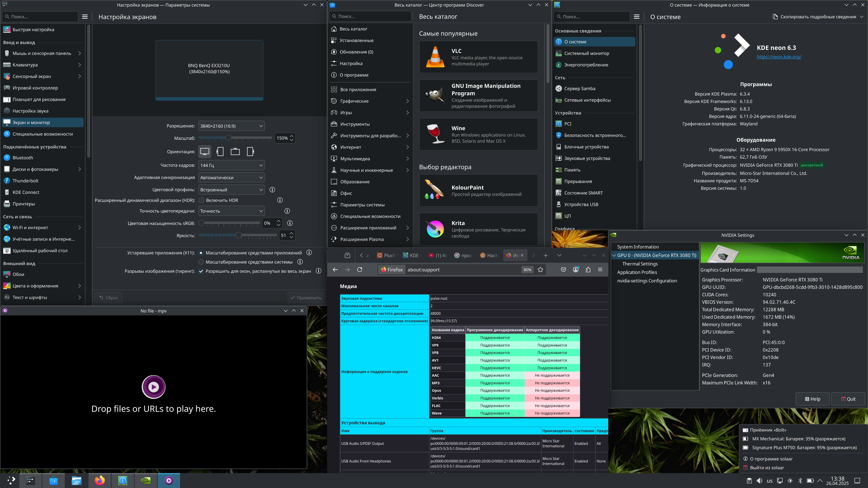Click volume icon in system tray
Image resolution: width=868 pixels, height=488 pixels.
point(759,481)
